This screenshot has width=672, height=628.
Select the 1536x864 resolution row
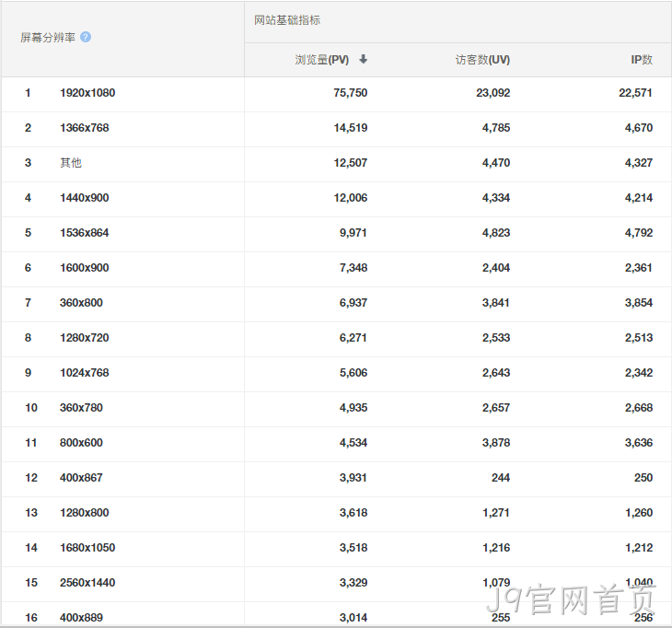(x=336, y=233)
